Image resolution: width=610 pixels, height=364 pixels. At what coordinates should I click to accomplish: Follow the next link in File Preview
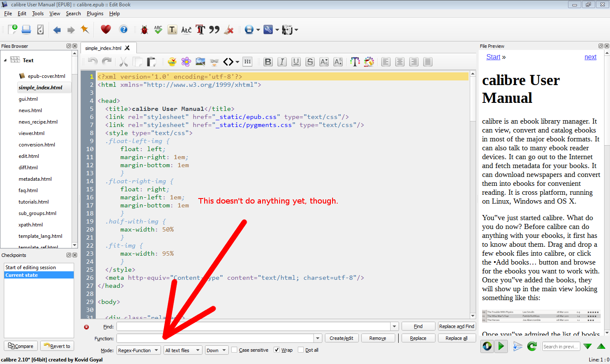pos(590,57)
